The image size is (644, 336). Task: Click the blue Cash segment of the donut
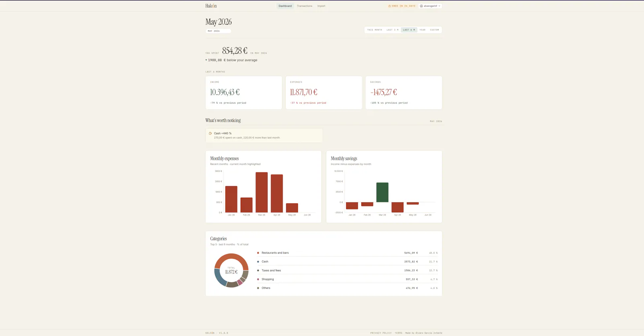click(x=219, y=278)
